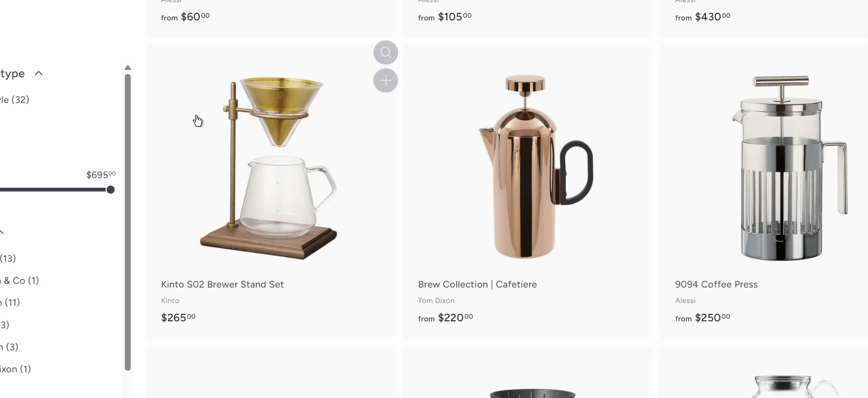The width and height of the screenshot is (868, 398).
Task: Open Kinto S02 Brewer Stand Set title
Action: coord(222,284)
